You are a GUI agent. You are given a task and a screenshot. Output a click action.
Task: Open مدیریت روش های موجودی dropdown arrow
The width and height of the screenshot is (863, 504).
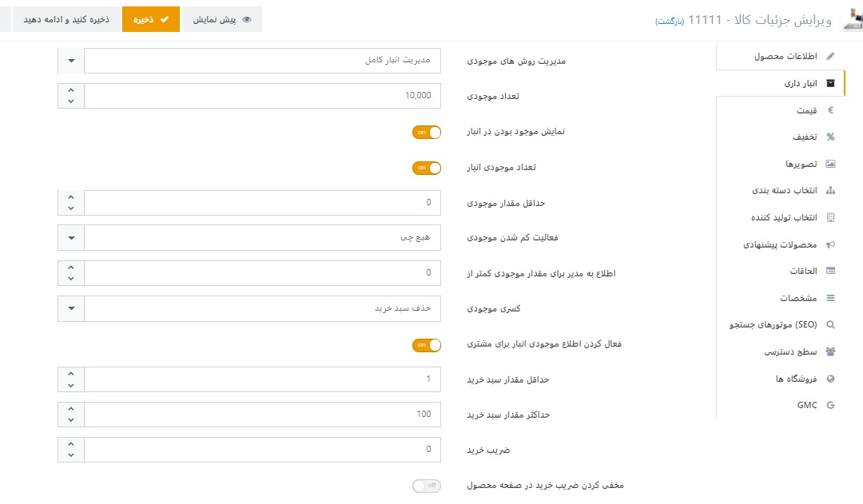71,61
